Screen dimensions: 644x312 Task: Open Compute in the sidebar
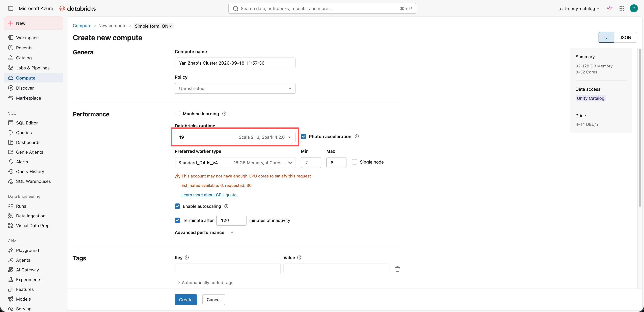click(34, 78)
